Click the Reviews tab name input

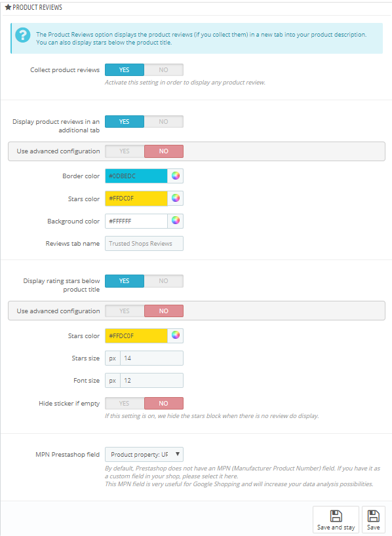tap(144, 243)
